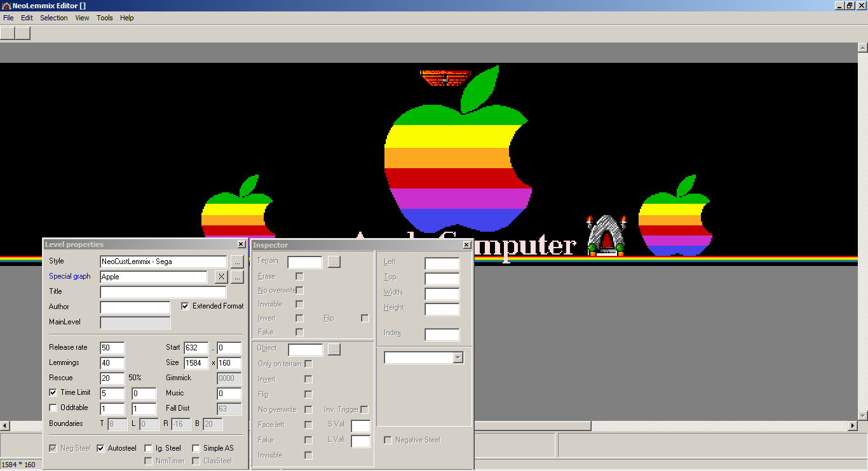Browse Special graph with ellipsis button
This screenshot has width=868, height=471.
coord(237,277)
